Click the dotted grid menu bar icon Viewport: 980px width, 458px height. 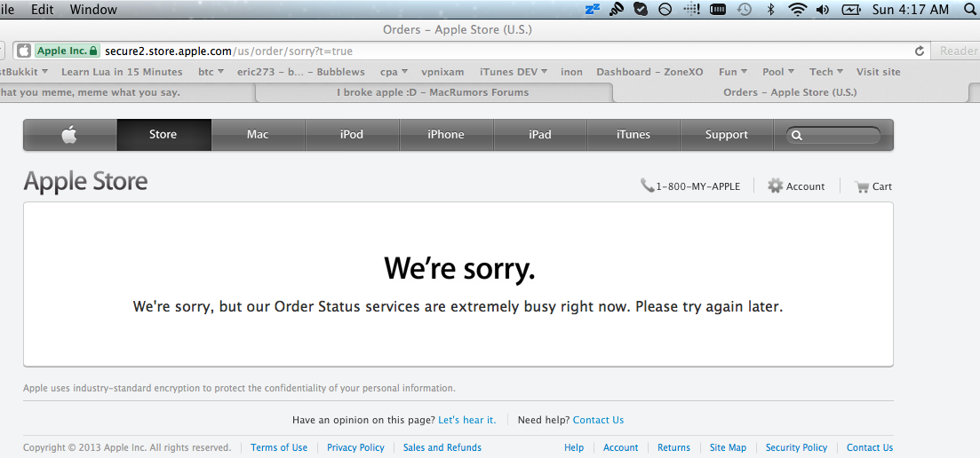[691, 10]
